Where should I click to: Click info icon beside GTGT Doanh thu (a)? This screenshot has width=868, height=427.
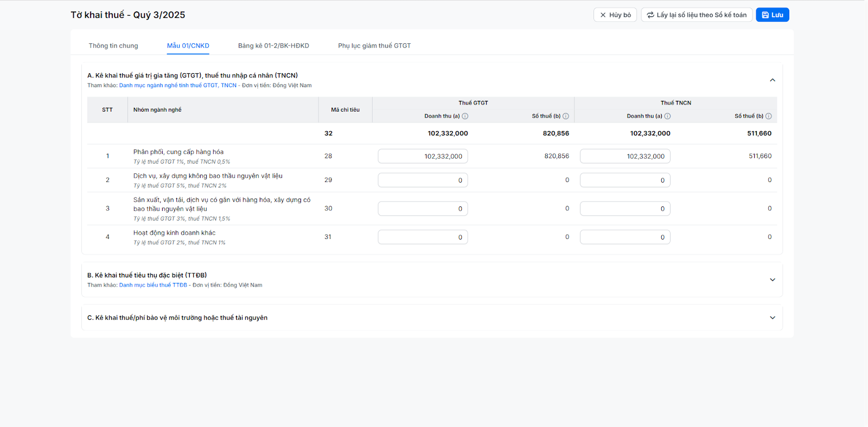(x=465, y=116)
